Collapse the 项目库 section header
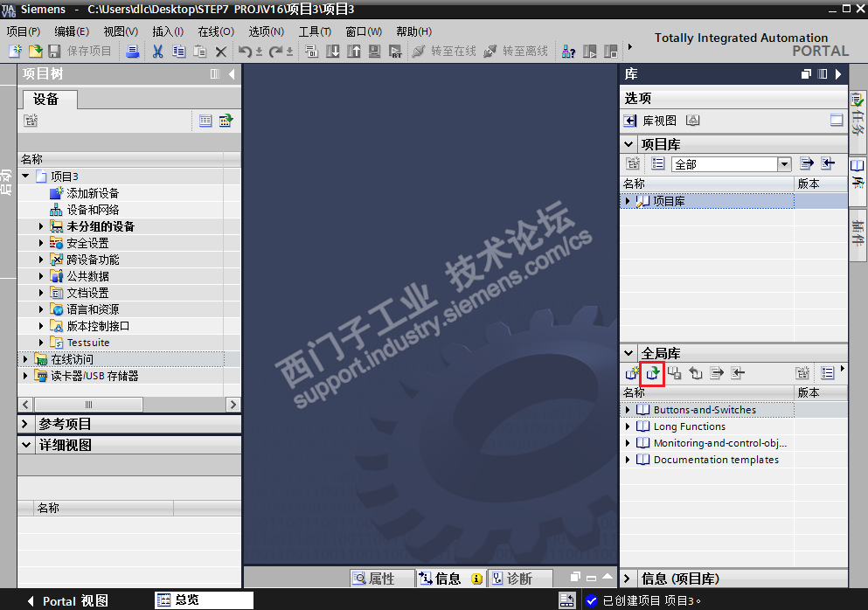Viewport: 868px width, 610px height. (x=628, y=144)
